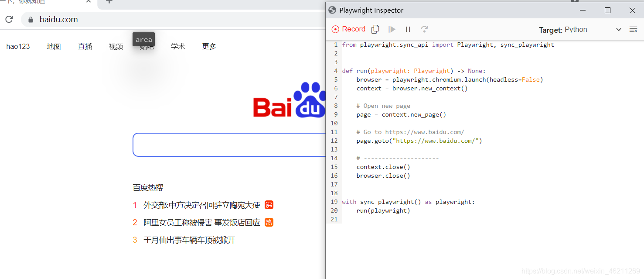Click code line browser.close()
Viewport: 644px width, 279px height.
383,176
